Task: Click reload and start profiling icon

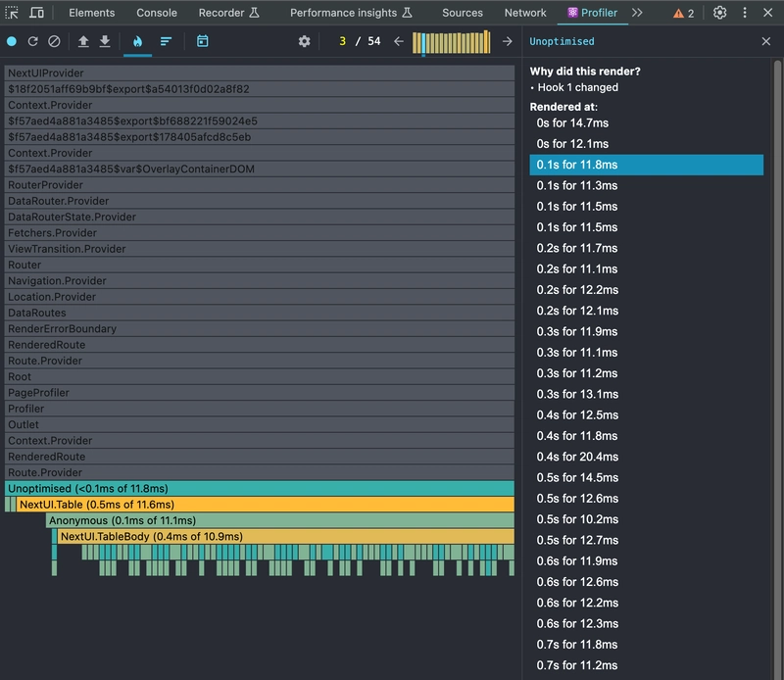Action: [33, 42]
